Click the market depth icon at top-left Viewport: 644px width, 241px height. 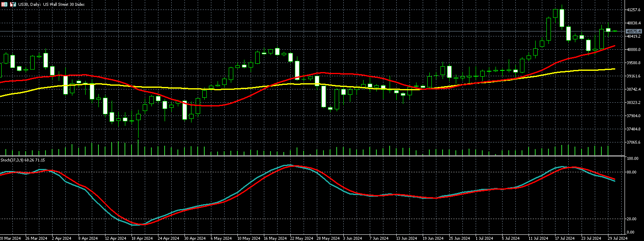coord(5,4)
